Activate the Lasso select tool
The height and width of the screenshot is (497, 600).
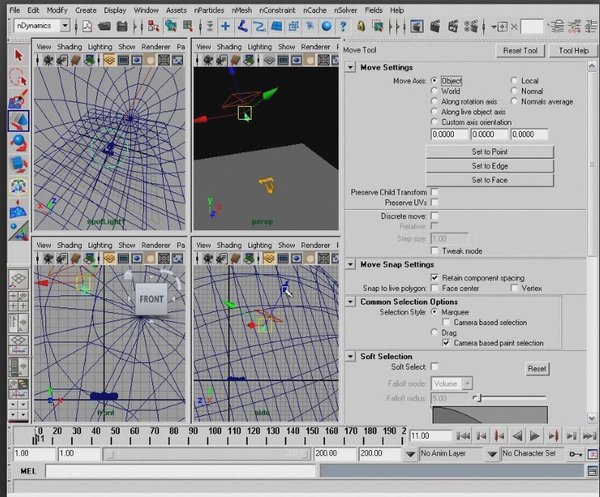18,78
